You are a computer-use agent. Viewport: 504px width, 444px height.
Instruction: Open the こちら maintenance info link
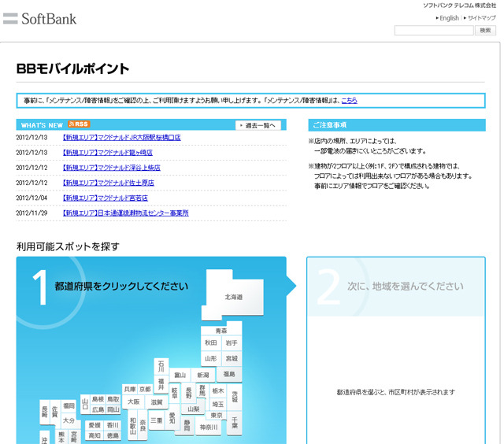(349, 101)
